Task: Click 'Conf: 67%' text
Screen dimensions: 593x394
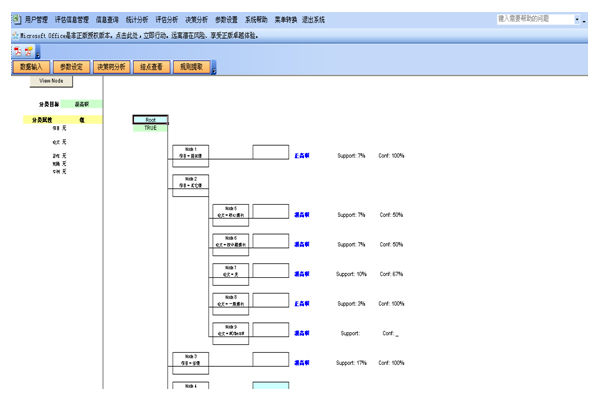Action: point(391,274)
